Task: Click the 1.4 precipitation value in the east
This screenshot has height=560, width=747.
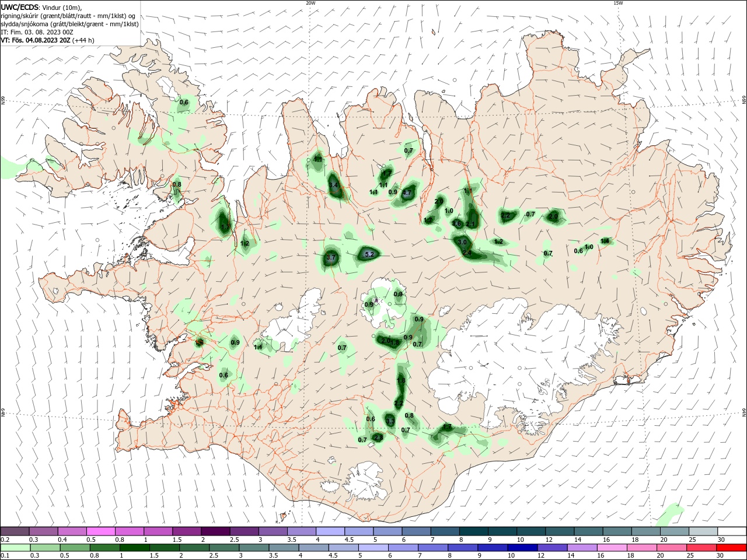Action: coord(605,241)
